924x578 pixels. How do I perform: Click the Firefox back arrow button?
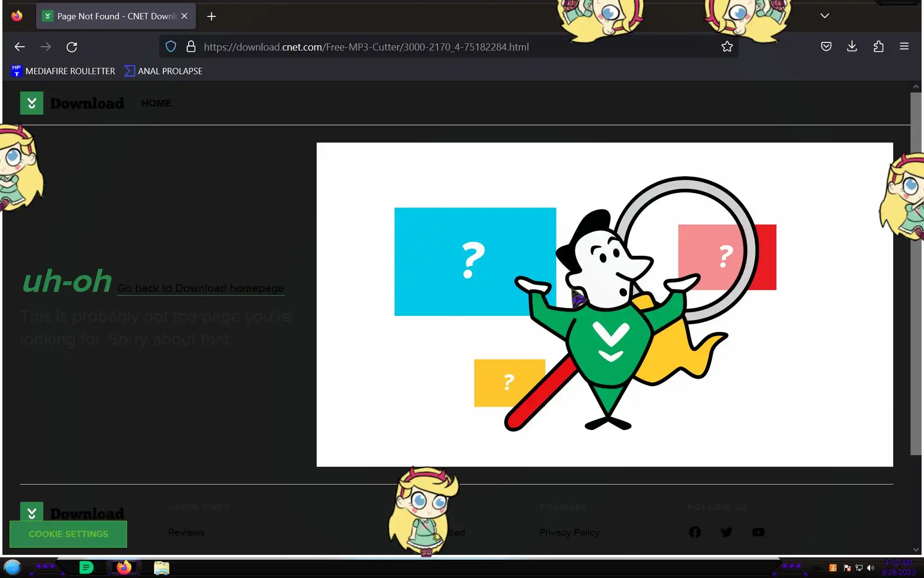(x=19, y=47)
